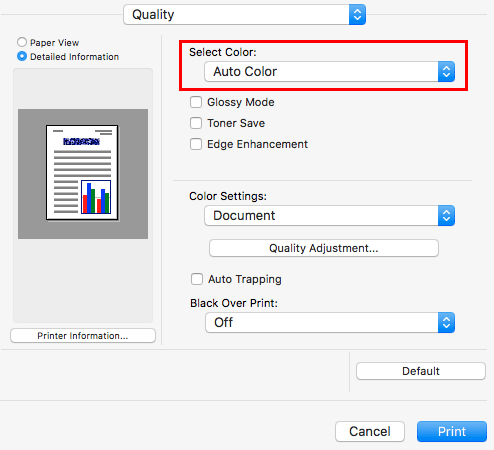Click the document page preview thumbnail
Image resolution: width=494 pixels, height=450 pixels.
[82, 173]
